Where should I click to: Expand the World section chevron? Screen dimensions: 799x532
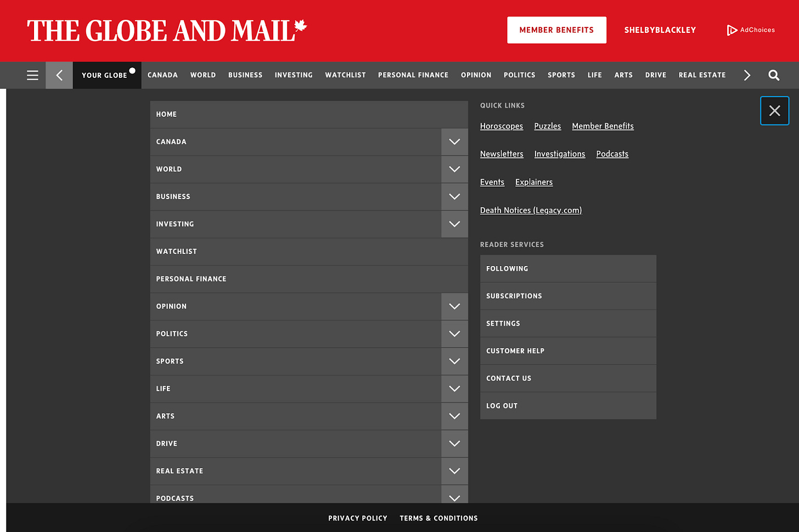click(454, 169)
